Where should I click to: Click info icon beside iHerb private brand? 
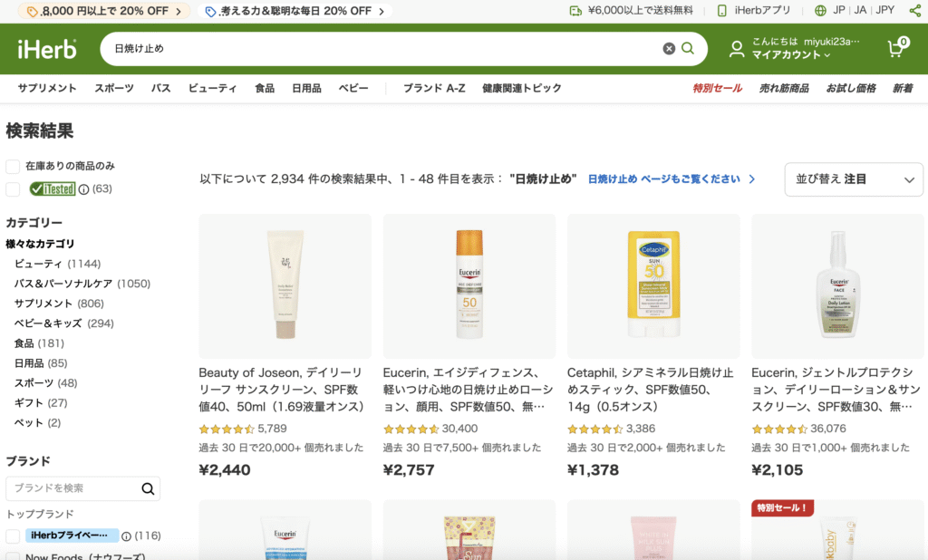pos(126,536)
